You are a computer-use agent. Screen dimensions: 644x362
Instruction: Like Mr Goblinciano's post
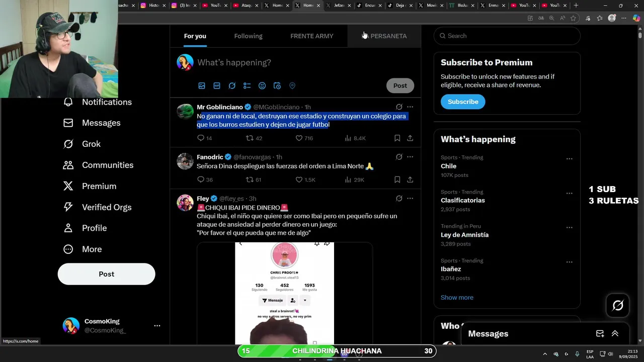(304, 138)
